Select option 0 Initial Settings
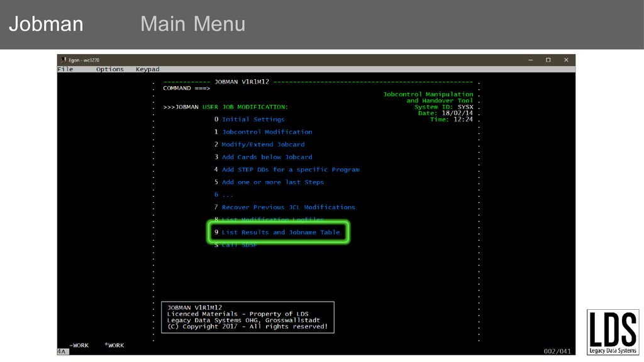 click(249, 119)
